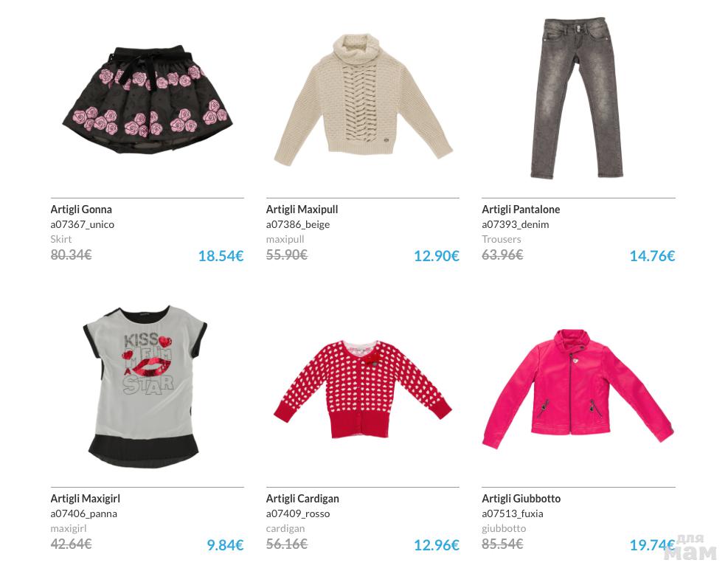View the grey denim trousers photo

click(x=576, y=98)
